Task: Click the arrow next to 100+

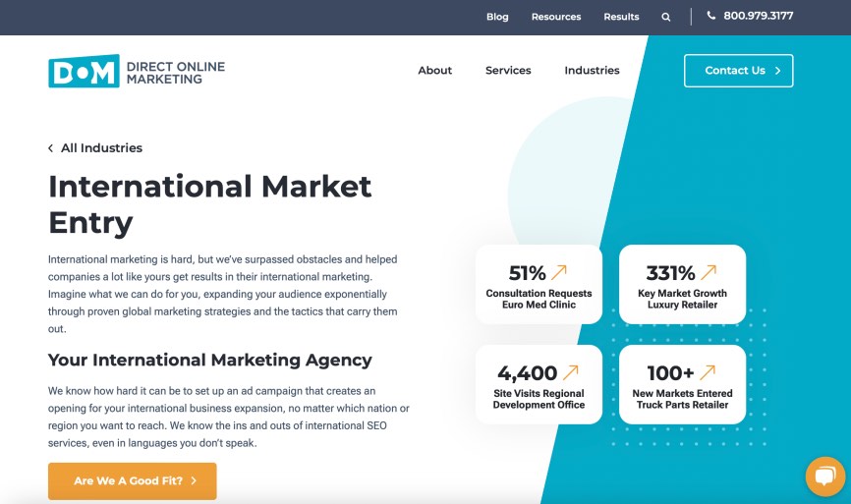Action: tap(708, 372)
